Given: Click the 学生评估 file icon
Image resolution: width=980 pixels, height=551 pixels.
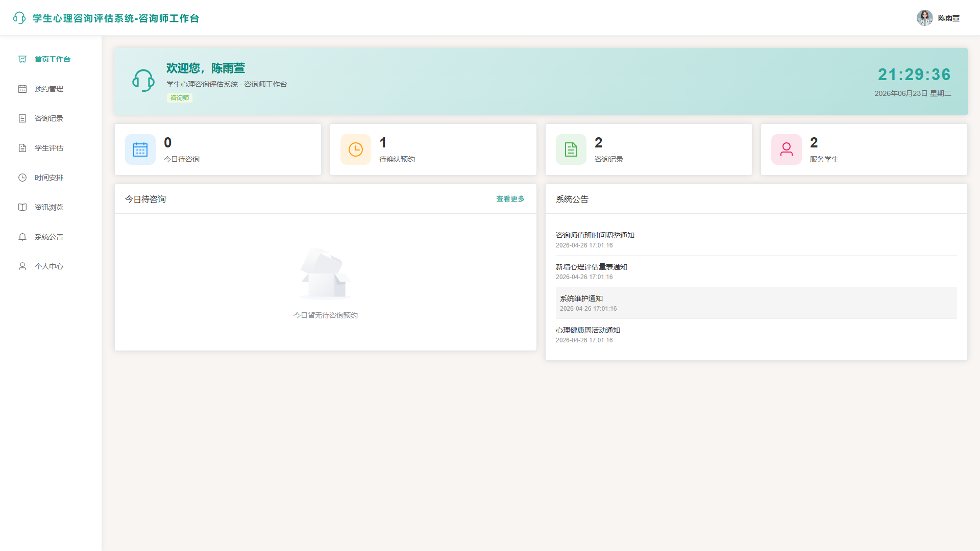Looking at the screenshot, I should click(x=22, y=148).
